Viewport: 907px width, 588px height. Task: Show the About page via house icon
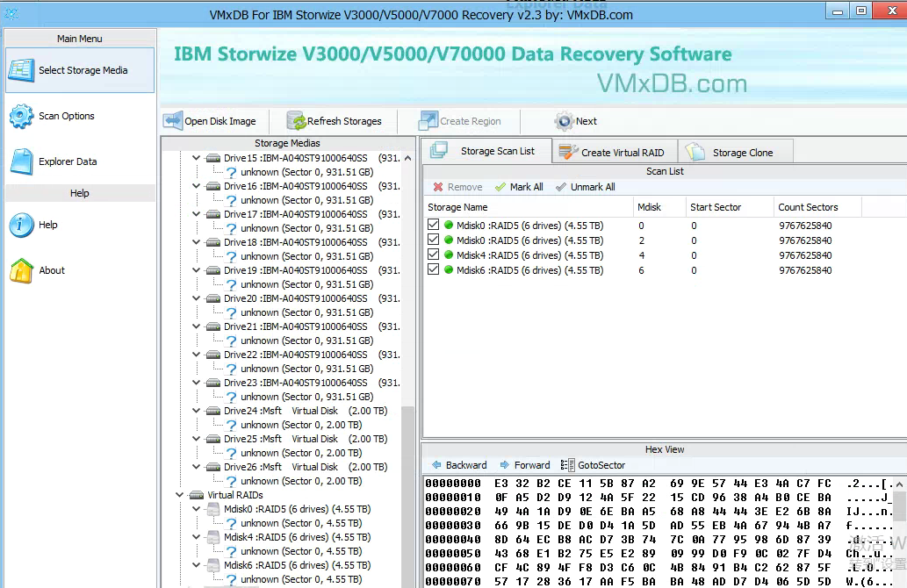[21, 270]
